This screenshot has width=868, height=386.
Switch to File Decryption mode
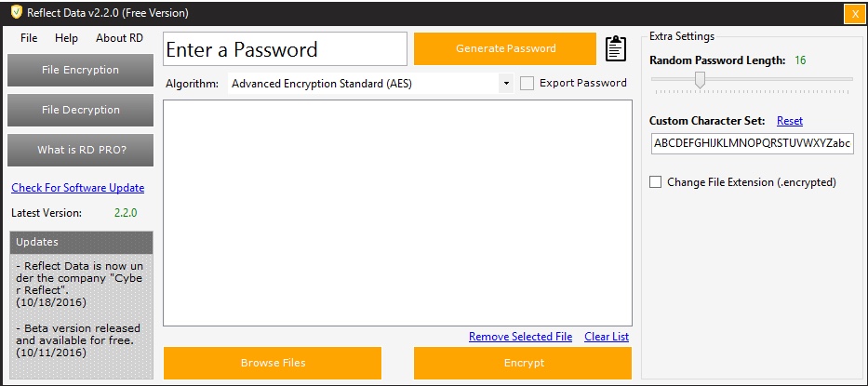(x=80, y=110)
